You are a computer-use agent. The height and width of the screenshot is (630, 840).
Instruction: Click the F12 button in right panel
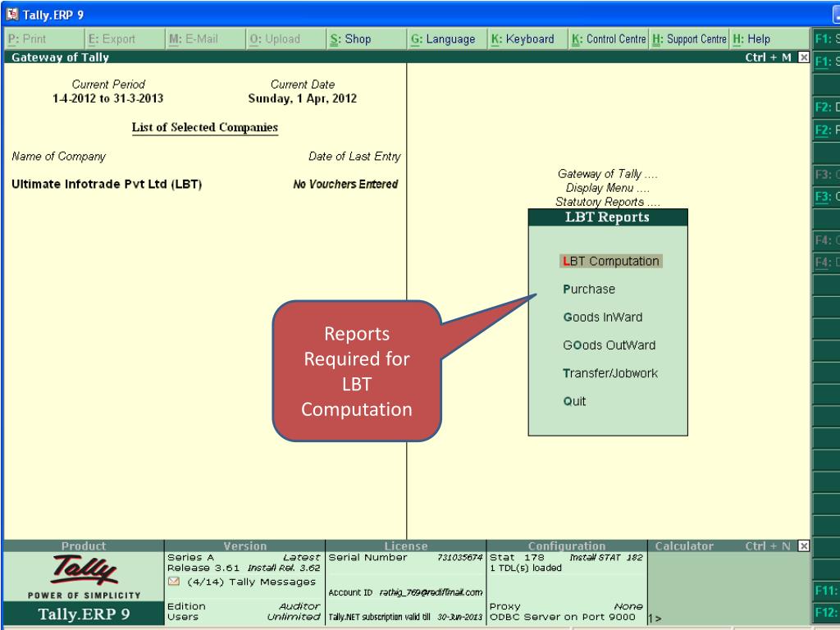click(x=826, y=612)
